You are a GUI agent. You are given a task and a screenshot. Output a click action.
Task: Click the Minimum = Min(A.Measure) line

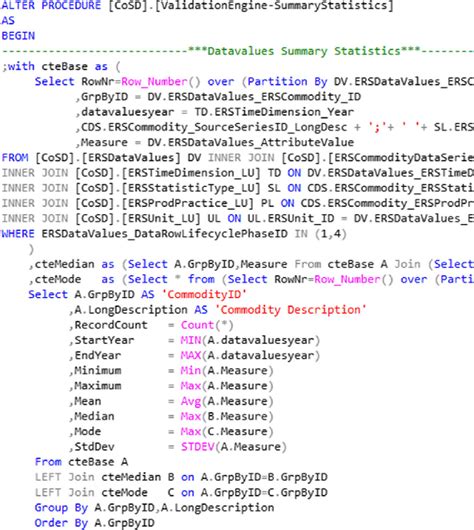[x=171, y=370]
